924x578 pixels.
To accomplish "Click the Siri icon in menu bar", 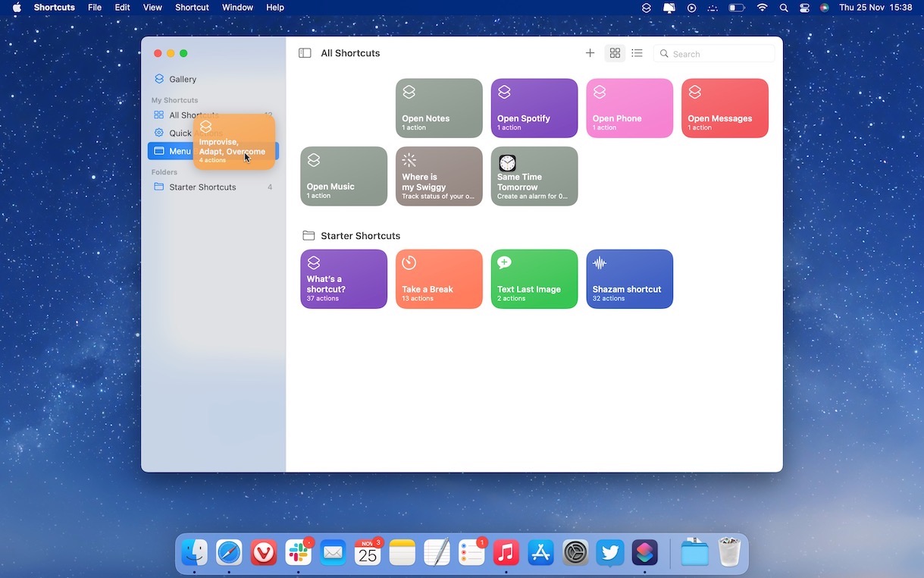I will point(824,8).
